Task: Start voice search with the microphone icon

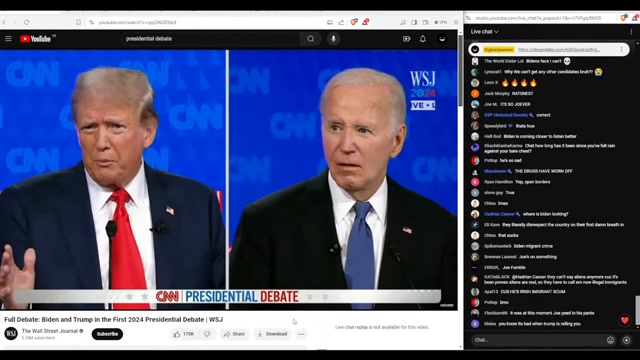Action: click(x=333, y=39)
